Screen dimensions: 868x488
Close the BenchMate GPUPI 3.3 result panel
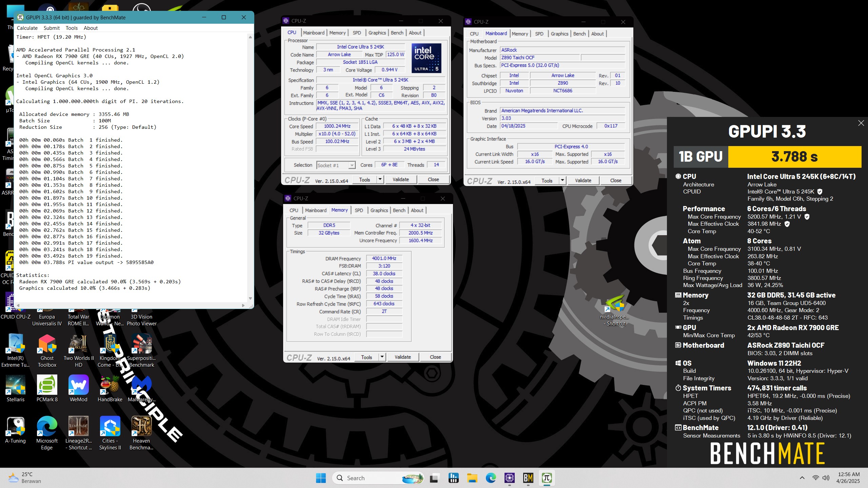click(x=861, y=123)
